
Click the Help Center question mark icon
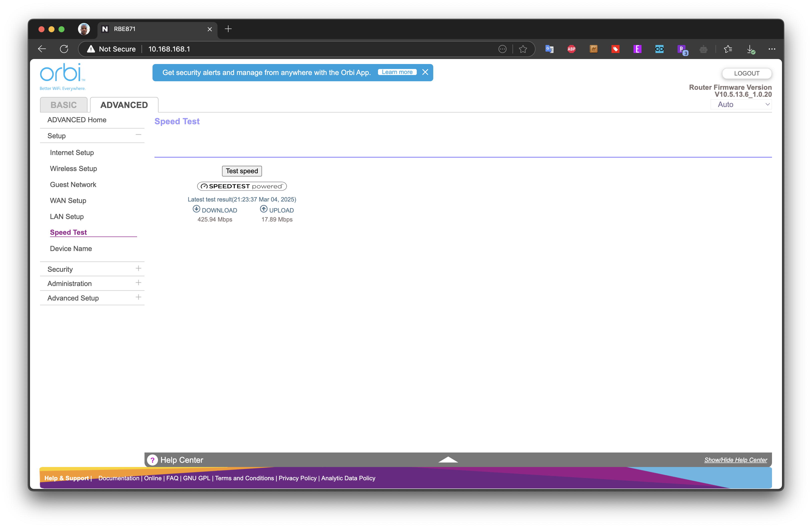tap(152, 460)
